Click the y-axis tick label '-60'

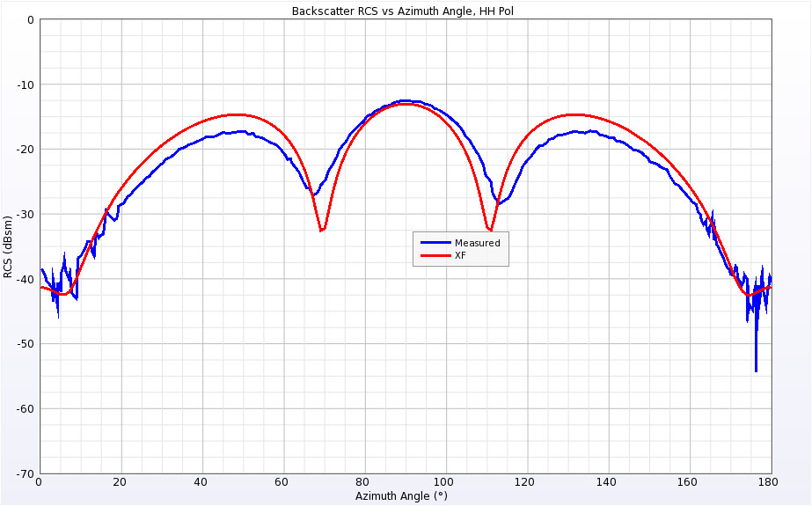pos(26,408)
